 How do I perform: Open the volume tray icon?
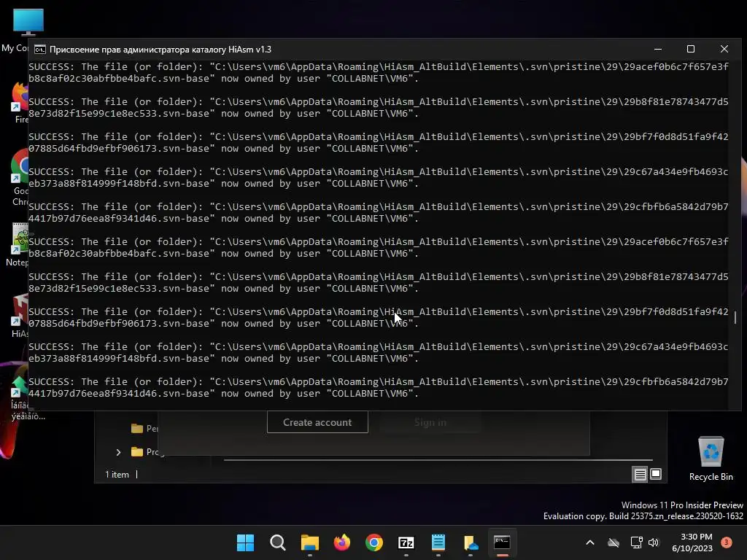point(654,542)
